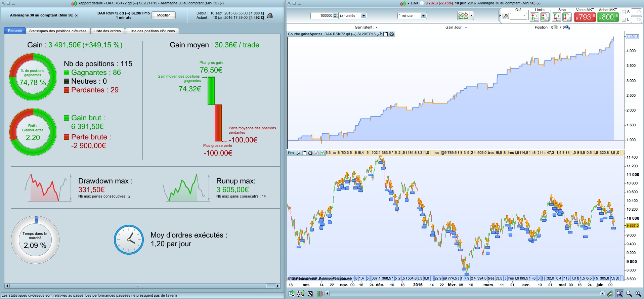Open position settings gear icon
Image resolution: width=644 pixels, height=299 pixels.
pos(567,27)
